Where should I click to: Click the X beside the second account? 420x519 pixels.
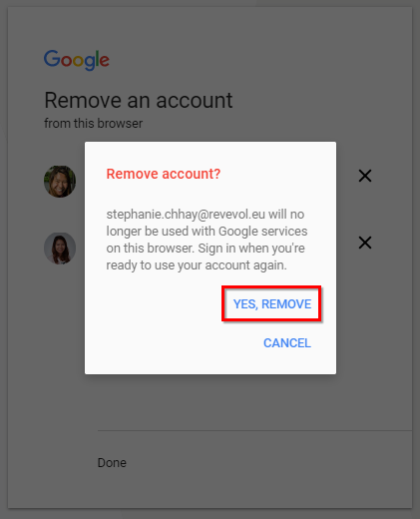click(x=365, y=243)
